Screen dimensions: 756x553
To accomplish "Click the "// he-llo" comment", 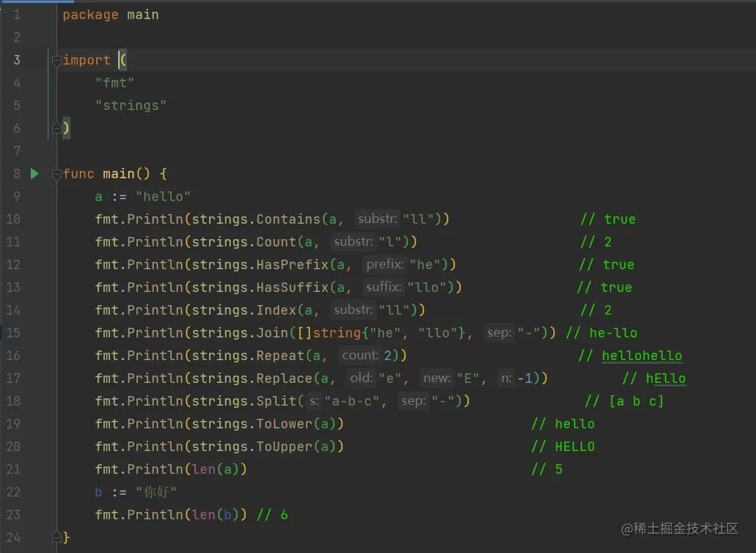I will click(x=602, y=333).
